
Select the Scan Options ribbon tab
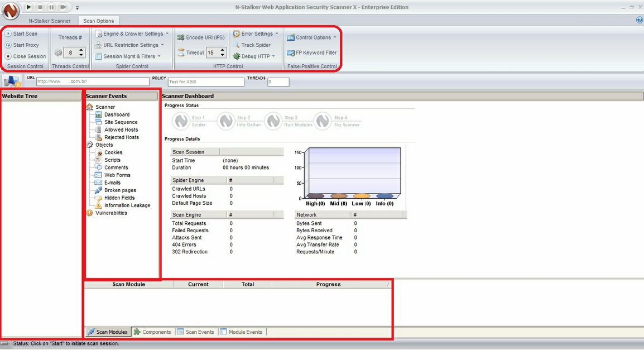pyautogui.click(x=99, y=21)
